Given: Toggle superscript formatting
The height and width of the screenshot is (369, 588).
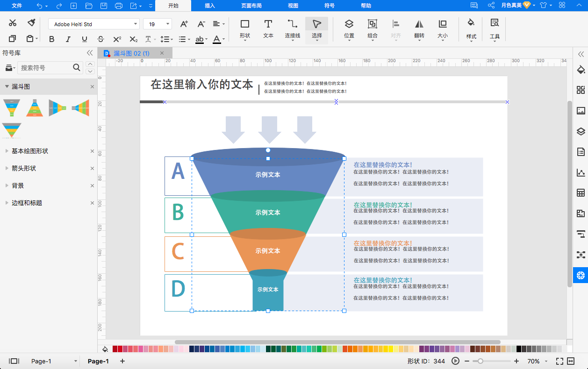Looking at the screenshot, I should [x=117, y=39].
